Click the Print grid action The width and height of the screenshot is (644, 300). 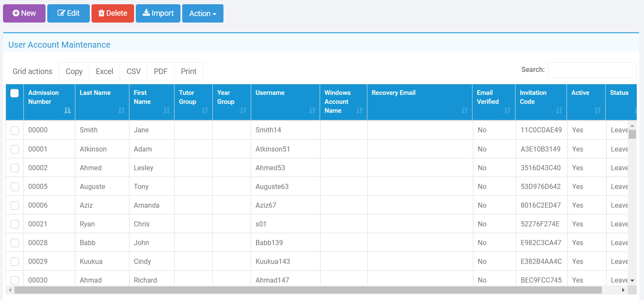188,71
